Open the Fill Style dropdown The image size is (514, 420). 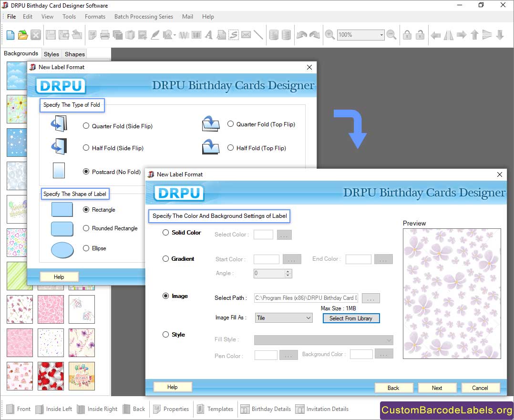(324, 340)
